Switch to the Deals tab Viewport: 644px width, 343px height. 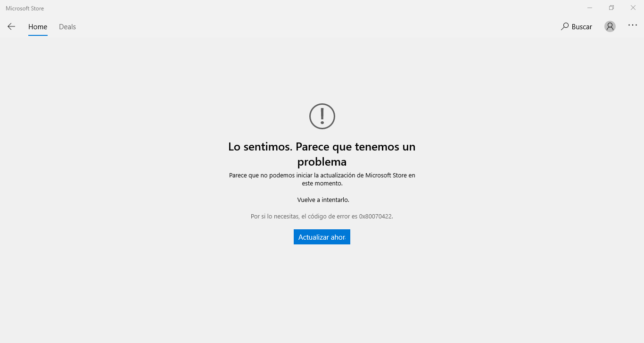click(x=67, y=27)
